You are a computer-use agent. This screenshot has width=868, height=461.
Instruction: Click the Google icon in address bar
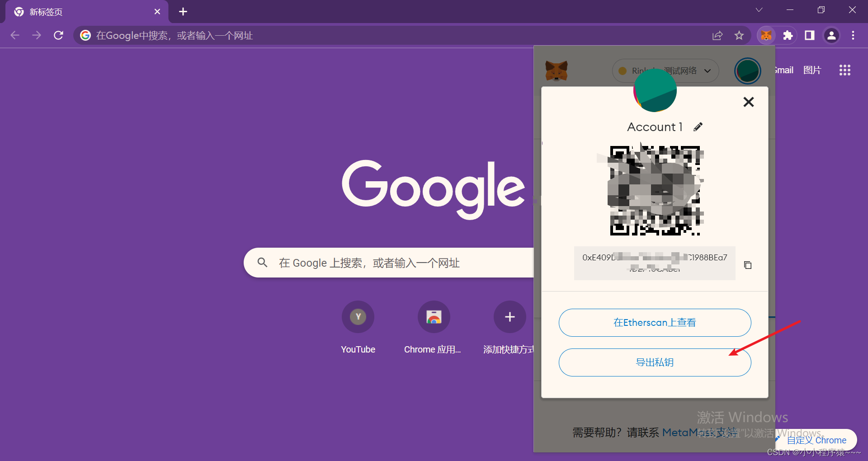tap(85, 35)
